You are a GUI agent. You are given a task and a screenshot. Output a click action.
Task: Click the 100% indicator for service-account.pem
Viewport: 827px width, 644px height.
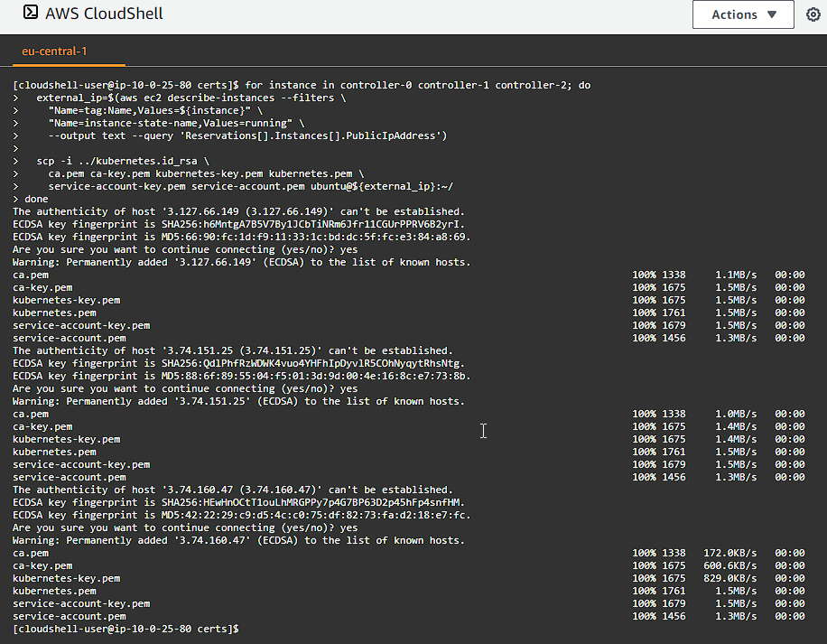[643, 615]
